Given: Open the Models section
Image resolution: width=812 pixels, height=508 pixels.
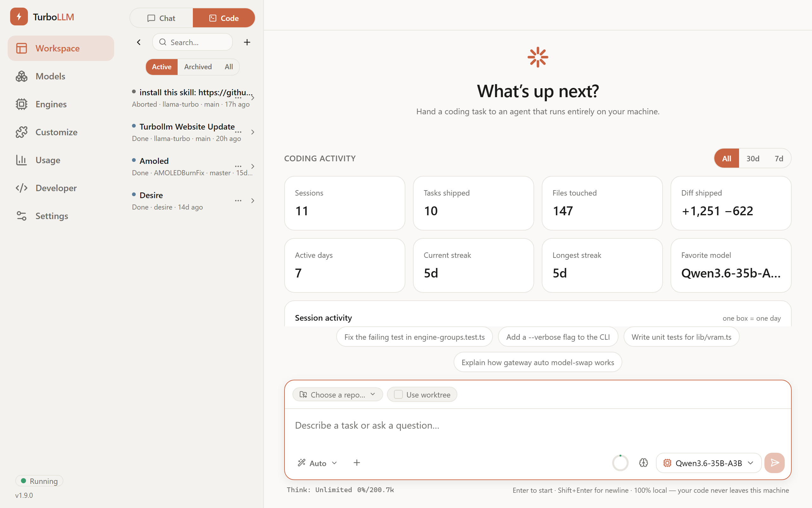Looking at the screenshot, I should pos(61,76).
